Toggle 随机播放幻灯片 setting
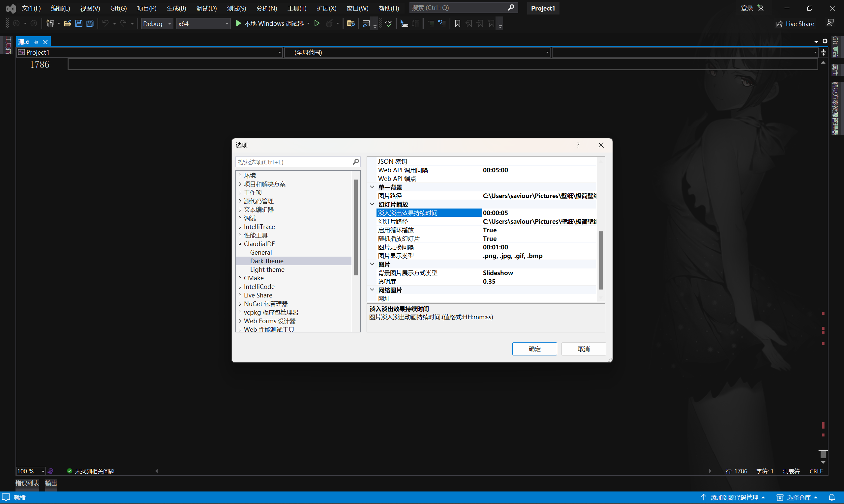This screenshot has width=844, height=504. pos(490,238)
